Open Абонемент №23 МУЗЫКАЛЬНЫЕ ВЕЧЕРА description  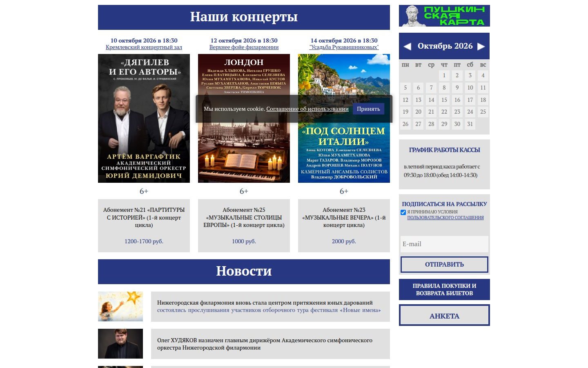[344, 218]
